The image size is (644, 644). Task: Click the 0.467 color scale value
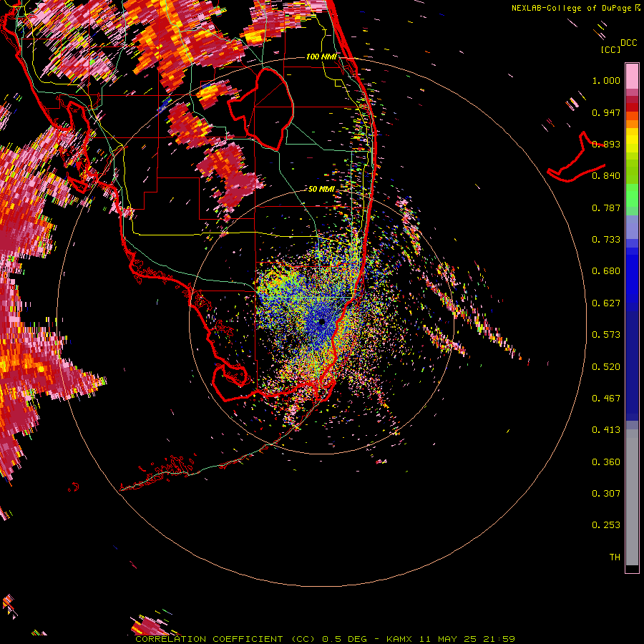tap(606, 399)
